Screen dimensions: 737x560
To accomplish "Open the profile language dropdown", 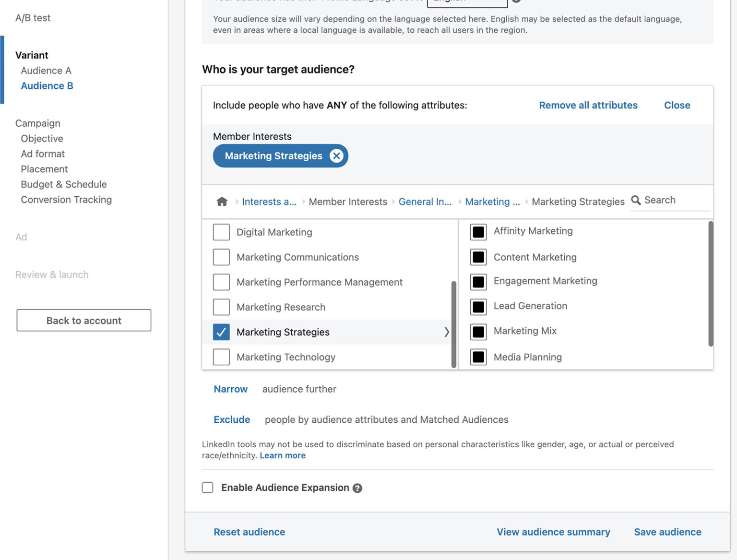I will (x=466, y=1).
